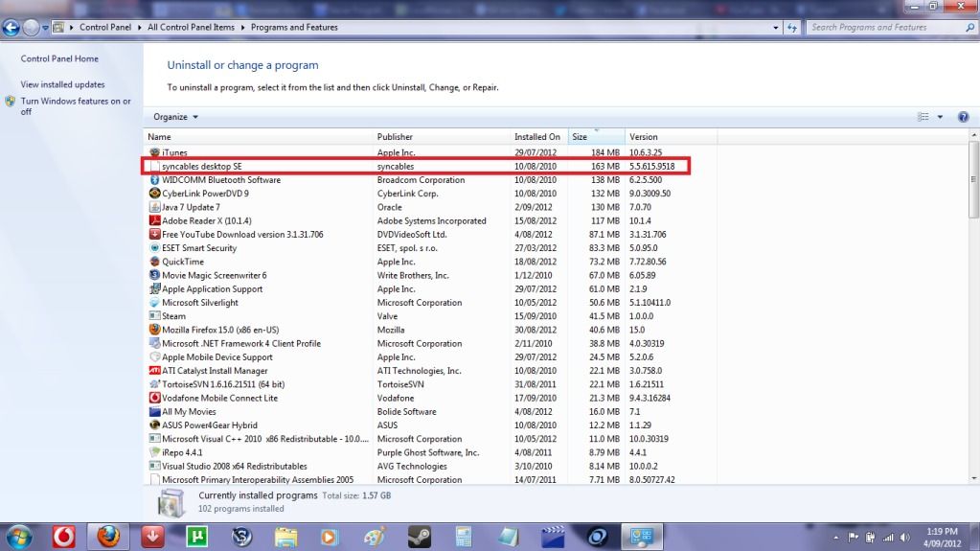Open Control Panel Home link
The height and width of the screenshot is (551, 980).
59,58
